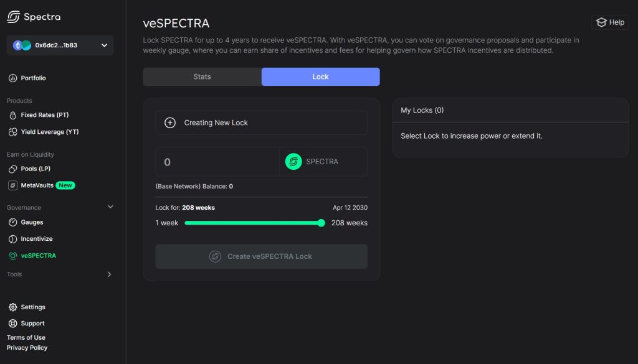Collapse the Governance section chevron

click(x=110, y=207)
